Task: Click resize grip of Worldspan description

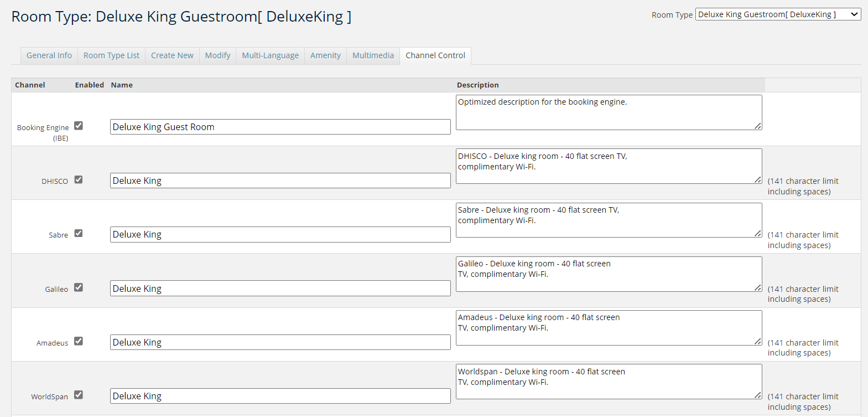Action: pyautogui.click(x=758, y=395)
